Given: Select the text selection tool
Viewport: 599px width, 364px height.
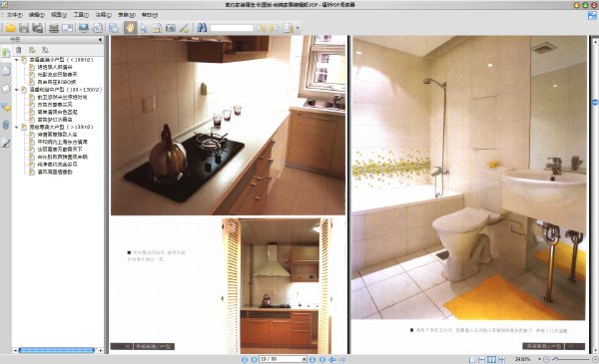Looking at the screenshot, I should point(157,28).
